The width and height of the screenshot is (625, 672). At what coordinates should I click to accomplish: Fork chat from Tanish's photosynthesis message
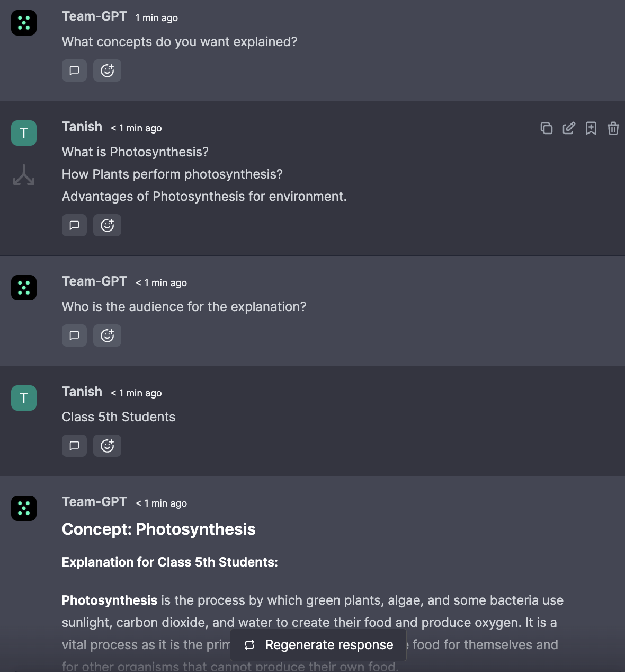(24, 175)
